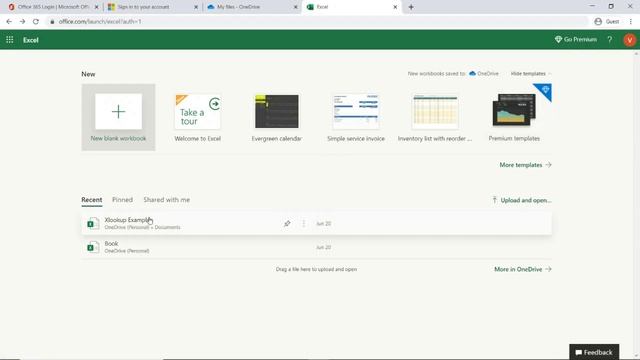Close the Sign in to your account tab

196,7
